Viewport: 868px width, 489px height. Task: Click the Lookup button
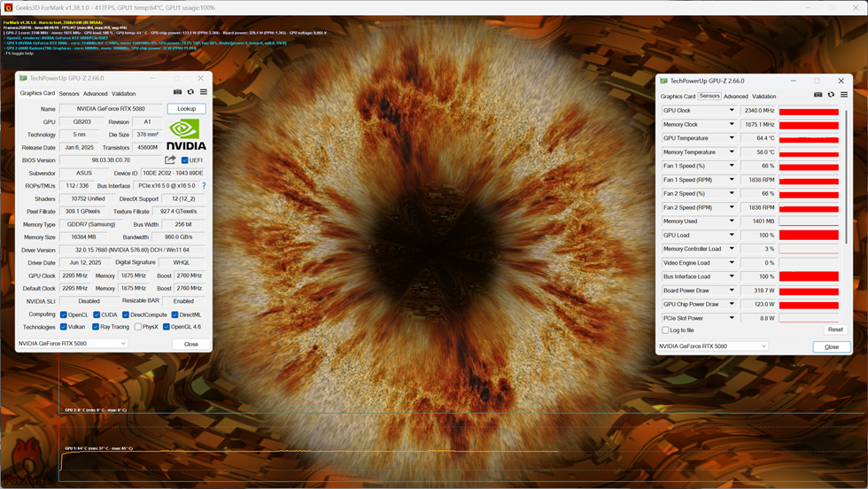coord(187,109)
